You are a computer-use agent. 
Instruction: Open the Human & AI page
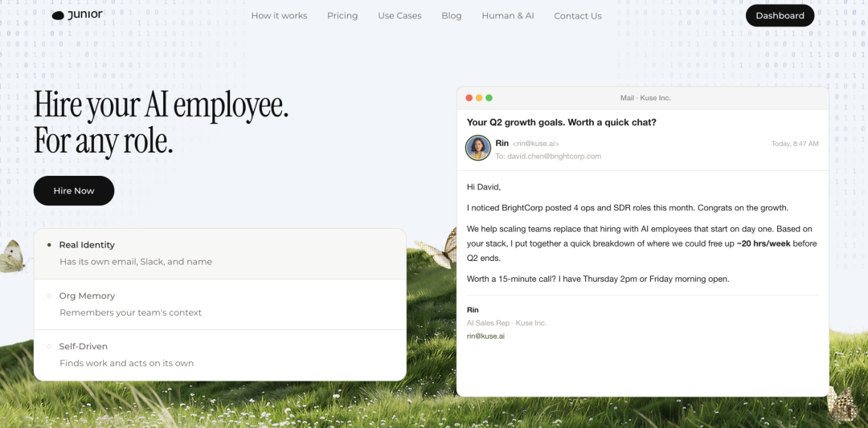coord(507,16)
